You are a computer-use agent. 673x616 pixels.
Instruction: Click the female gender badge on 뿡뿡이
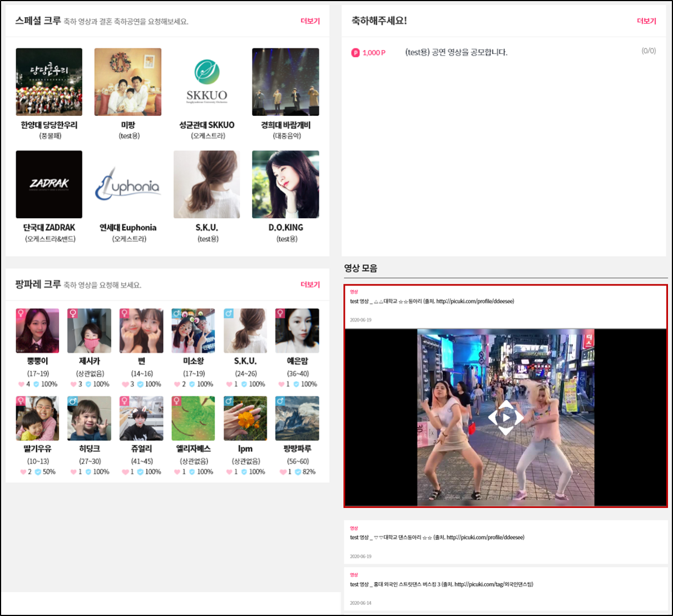21,314
